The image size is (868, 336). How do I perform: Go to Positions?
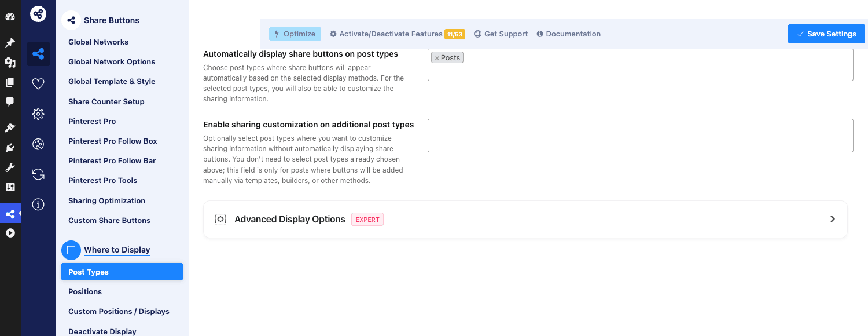[85, 291]
